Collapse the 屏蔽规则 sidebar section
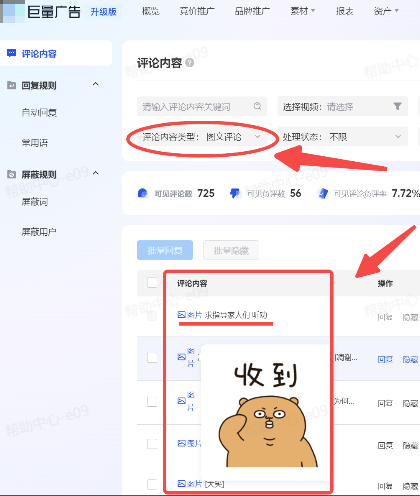The image size is (420, 496). [x=96, y=173]
